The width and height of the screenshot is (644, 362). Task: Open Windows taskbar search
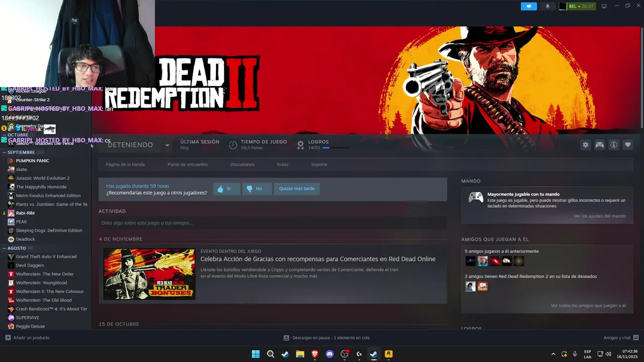[270, 354]
